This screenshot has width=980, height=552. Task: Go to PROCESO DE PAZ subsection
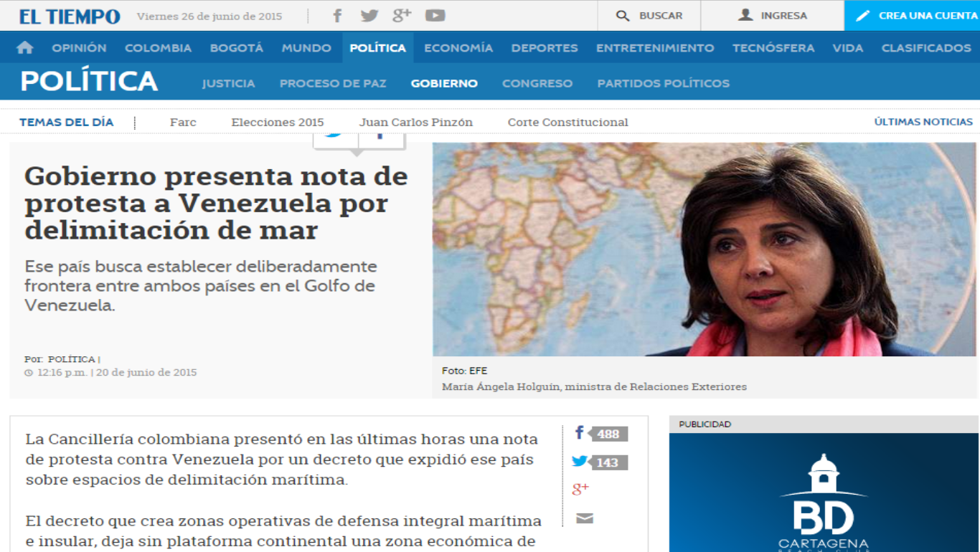pyautogui.click(x=333, y=83)
